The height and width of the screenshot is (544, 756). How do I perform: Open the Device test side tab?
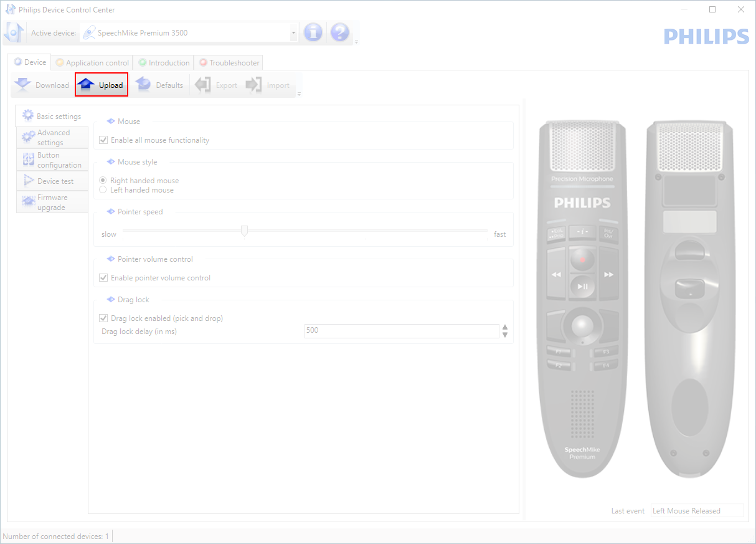tap(52, 181)
